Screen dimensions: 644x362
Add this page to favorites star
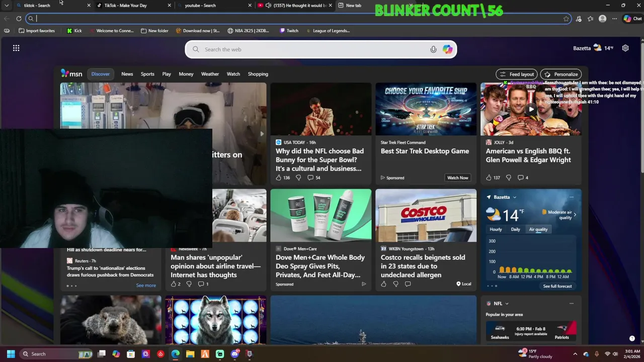click(x=566, y=19)
